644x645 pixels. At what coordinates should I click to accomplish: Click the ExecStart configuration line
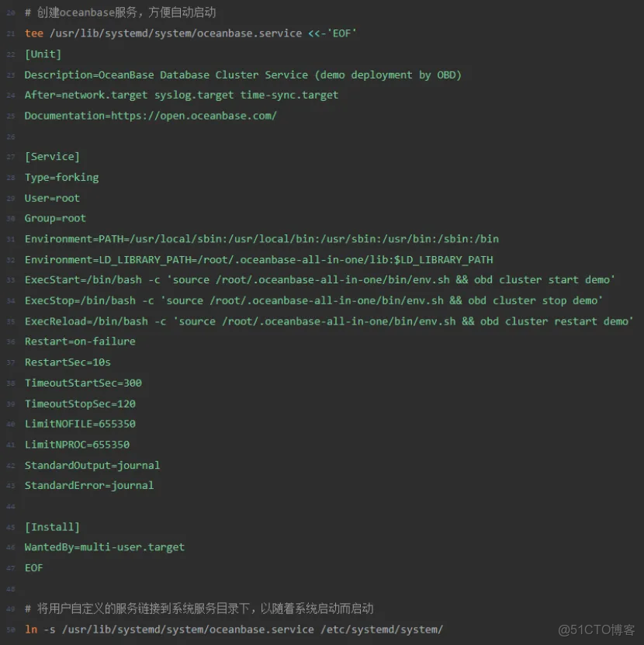click(x=233, y=279)
